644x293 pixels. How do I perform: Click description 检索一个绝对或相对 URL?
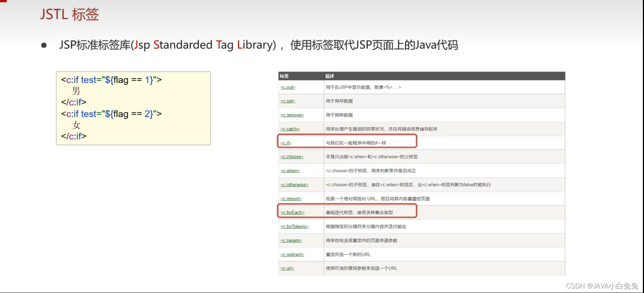point(351,199)
